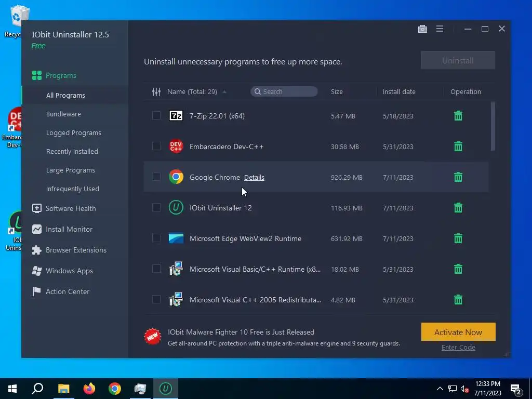Screen dimensions: 532x399
Task: Check the 7-Zip 22.01 checkbox
Action: tap(156, 116)
